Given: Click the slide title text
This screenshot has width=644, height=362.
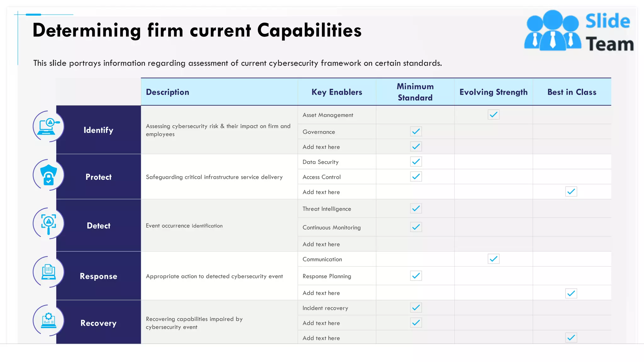Looking at the screenshot, I should (197, 30).
